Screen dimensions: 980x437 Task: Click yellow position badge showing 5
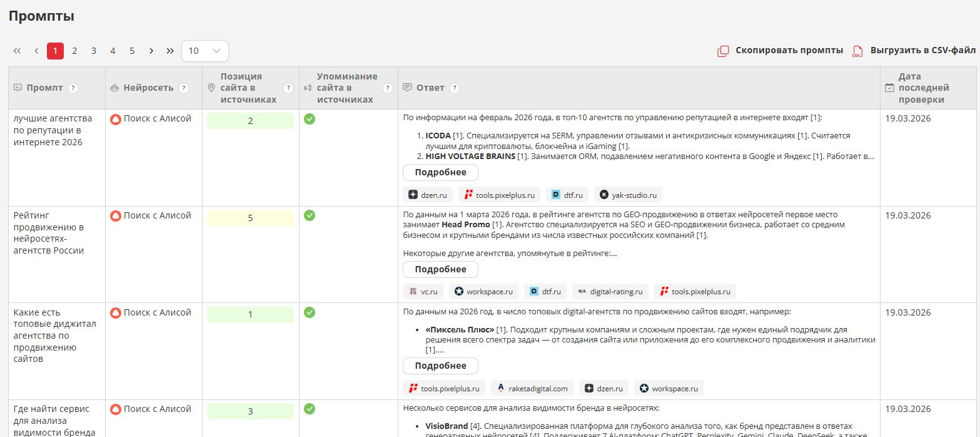(x=250, y=218)
